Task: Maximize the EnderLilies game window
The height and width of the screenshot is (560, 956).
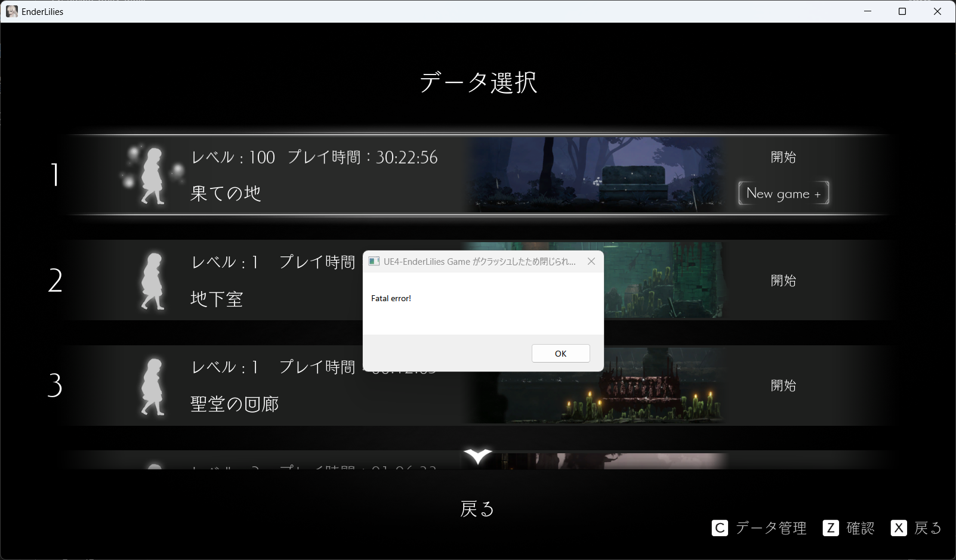Action: [902, 11]
